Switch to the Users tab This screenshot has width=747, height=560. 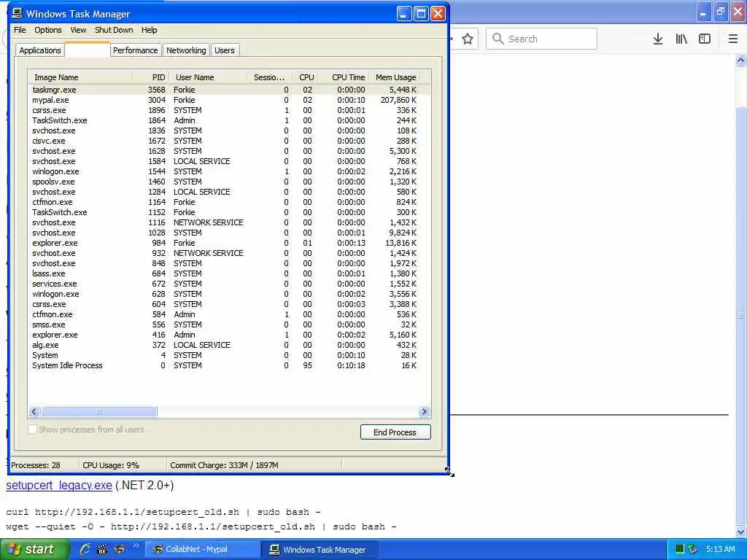(x=225, y=50)
